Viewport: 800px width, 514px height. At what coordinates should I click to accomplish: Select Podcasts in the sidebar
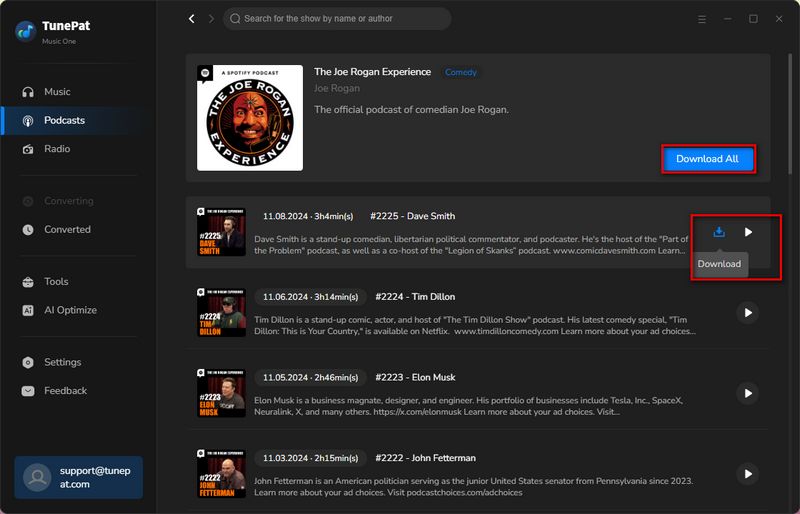64,120
